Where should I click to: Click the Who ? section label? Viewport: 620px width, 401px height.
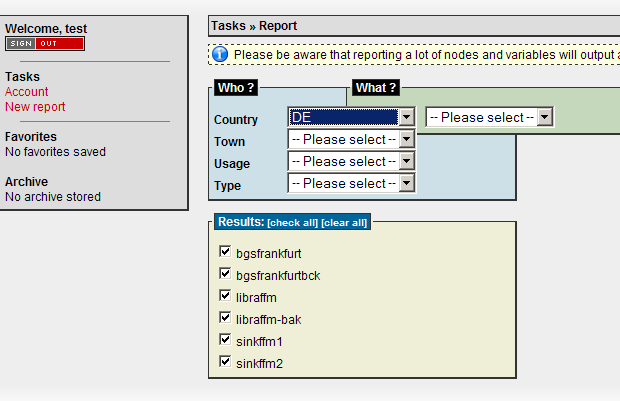[x=236, y=87]
